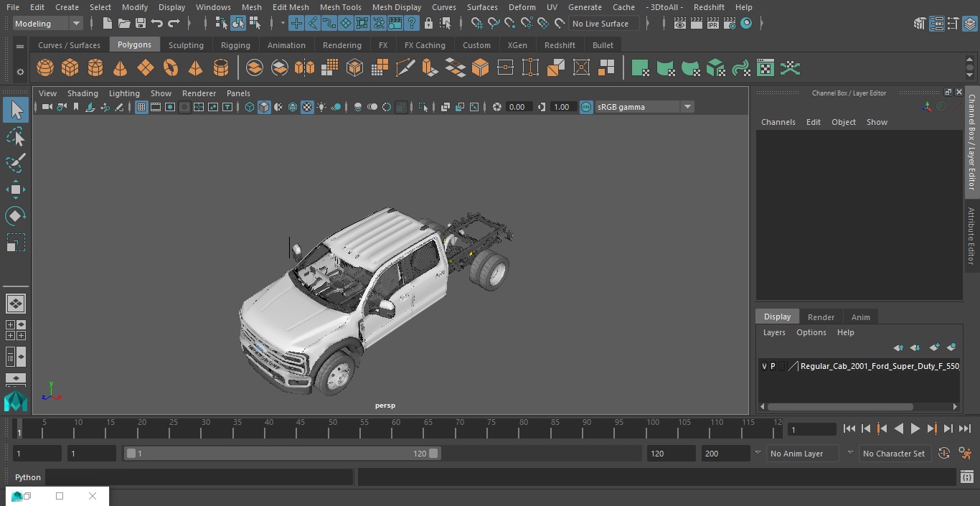Select the Rotate tool in toolbox
The height and width of the screenshot is (506, 980).
tap(15, 216)
